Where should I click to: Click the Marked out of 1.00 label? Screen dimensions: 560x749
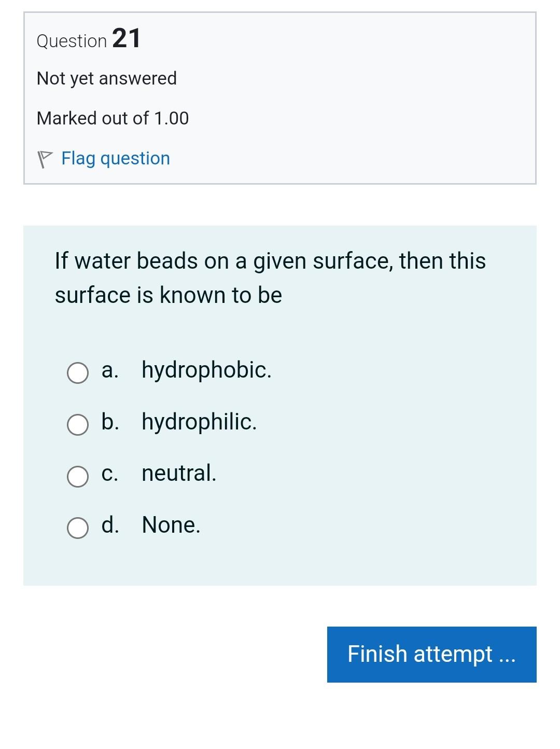112,118
